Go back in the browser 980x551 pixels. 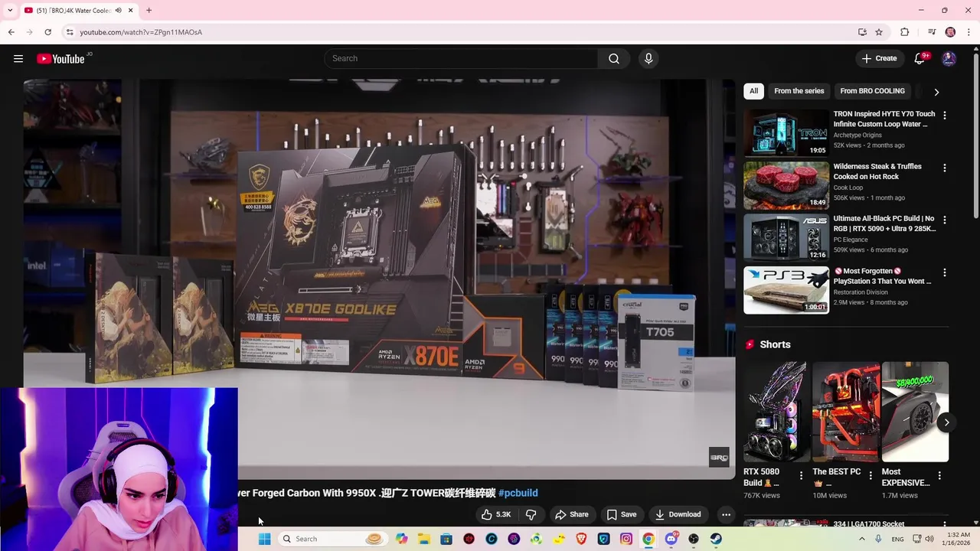pyautogui.click(x=11, y=32)
